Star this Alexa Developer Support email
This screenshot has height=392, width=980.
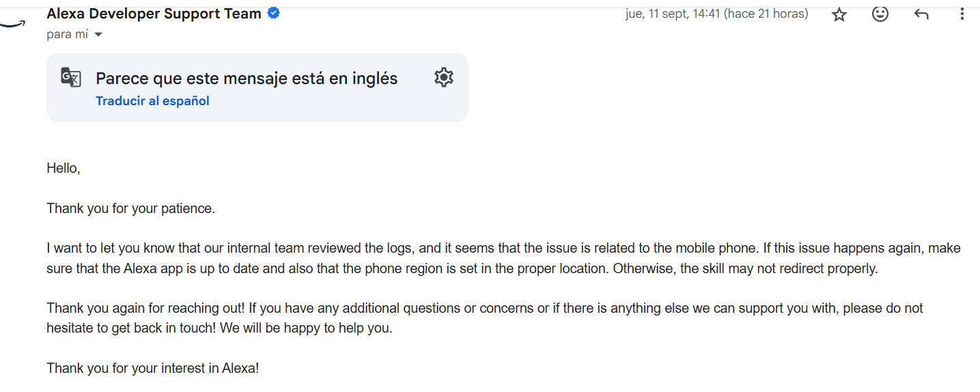pos(839,14)
